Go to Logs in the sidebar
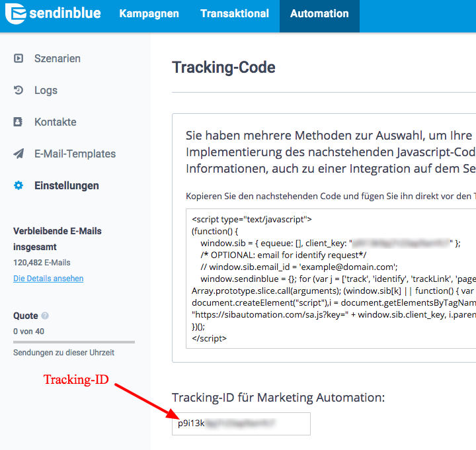Viewport: 476px width, 450px height. [x=46, y=90]
